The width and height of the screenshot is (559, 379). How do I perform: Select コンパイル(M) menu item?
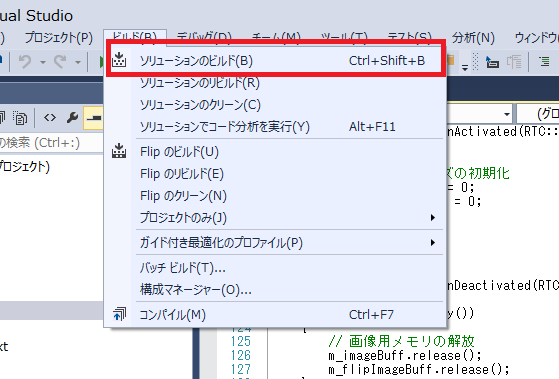tap(275, 315)
